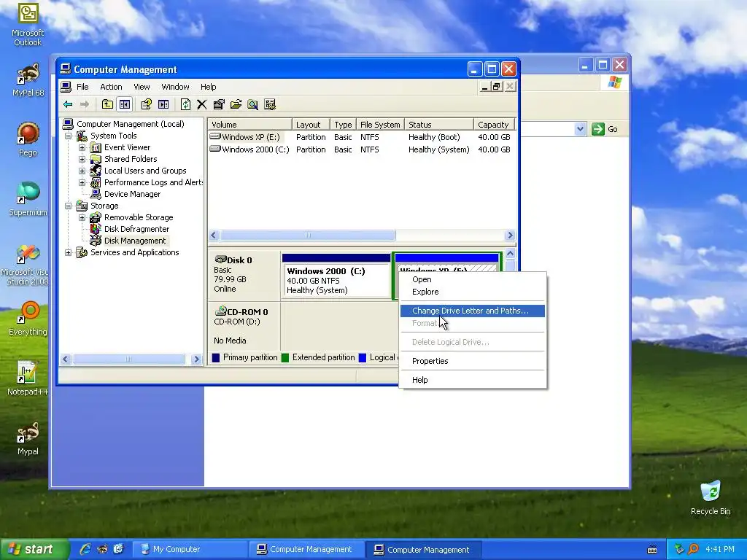Open the Window menu
Viewport: 747px width, 560px height.
175,87
